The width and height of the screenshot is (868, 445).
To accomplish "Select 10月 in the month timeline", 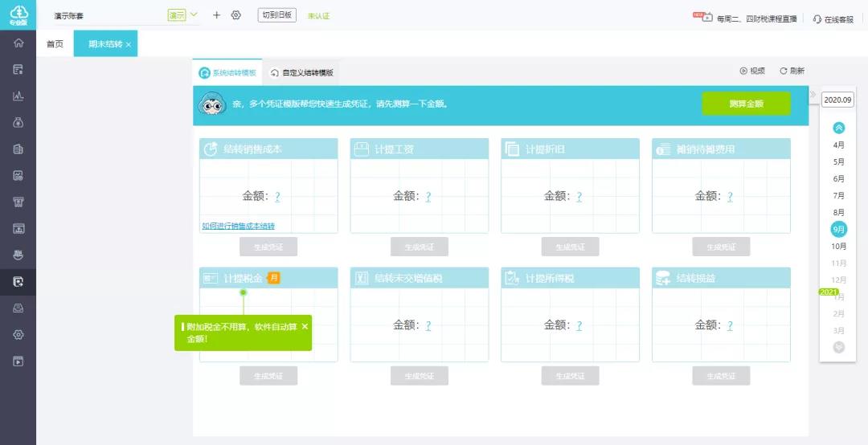I will (x=838, y=247).
